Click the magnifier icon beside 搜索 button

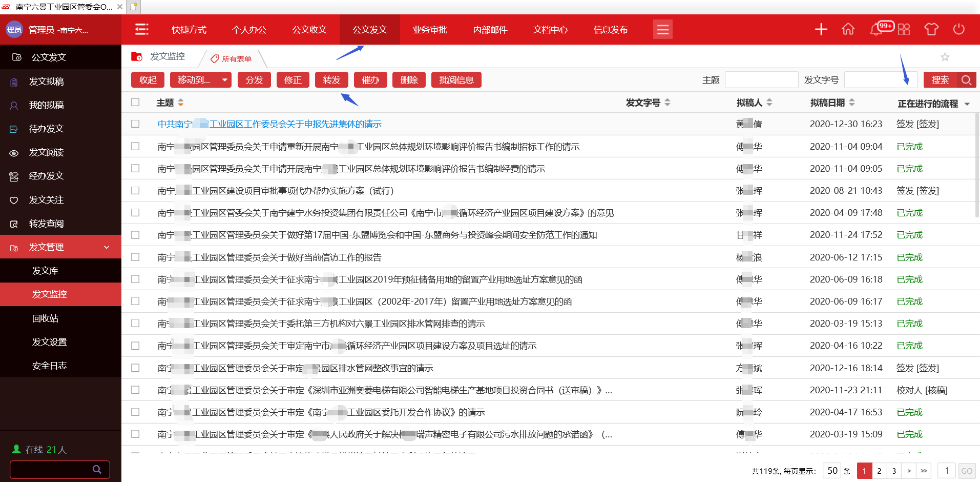(x=966, y=80)
